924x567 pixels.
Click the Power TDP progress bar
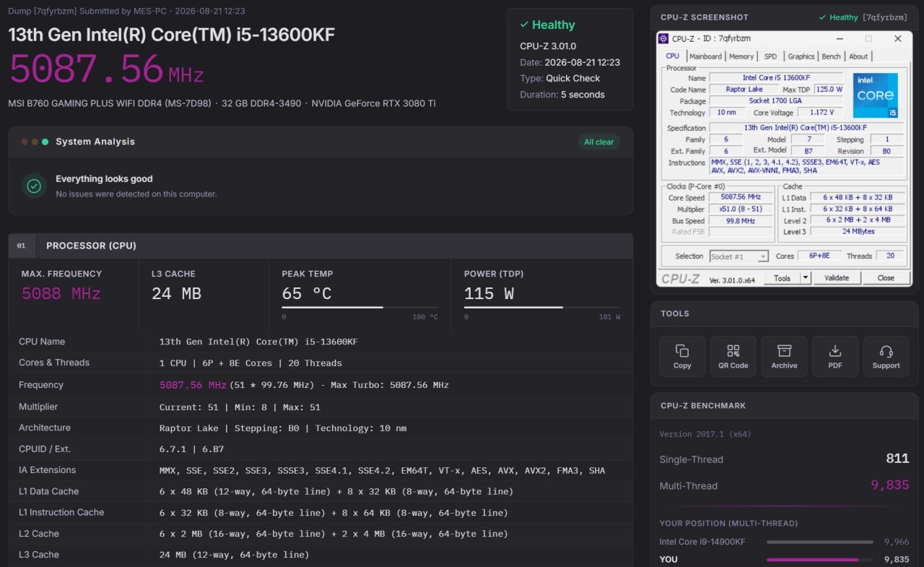(x=542, y=307)
